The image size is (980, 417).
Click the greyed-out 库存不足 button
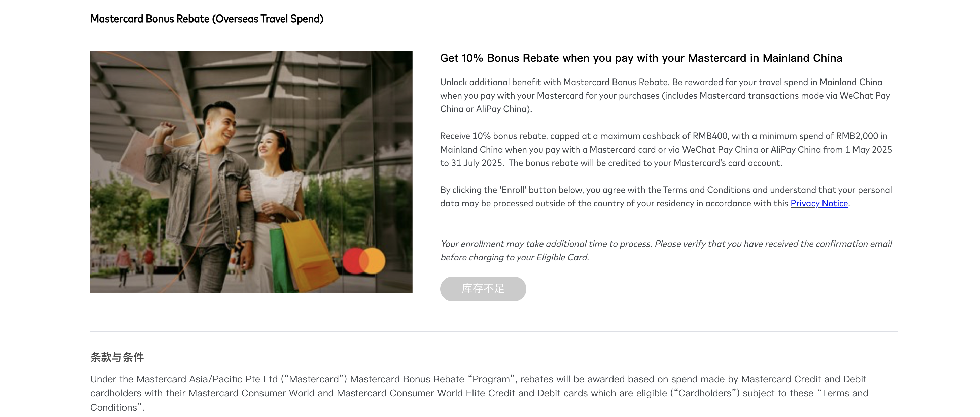coord(483,289)
